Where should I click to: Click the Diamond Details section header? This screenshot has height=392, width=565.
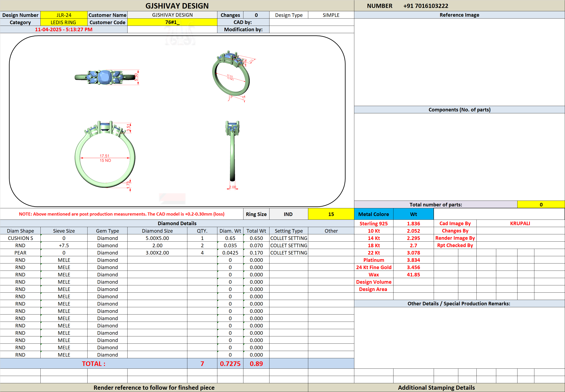[177, 223]
